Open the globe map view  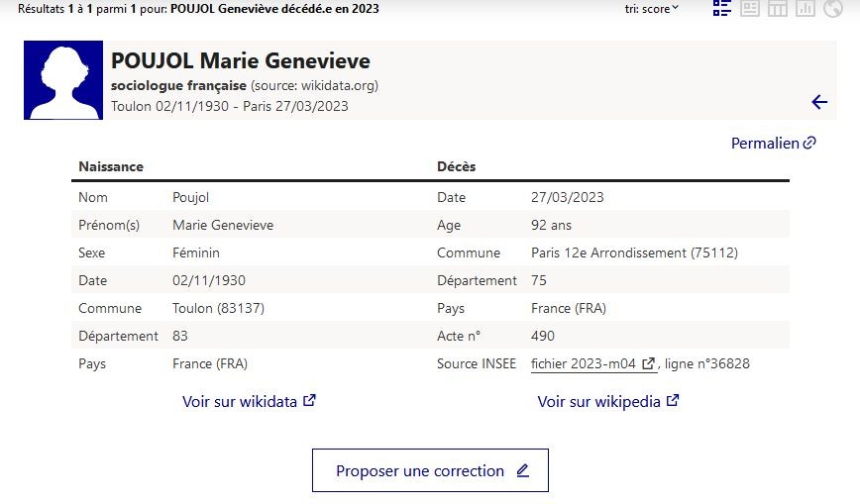pyautogui.click(x=832, y=9)
